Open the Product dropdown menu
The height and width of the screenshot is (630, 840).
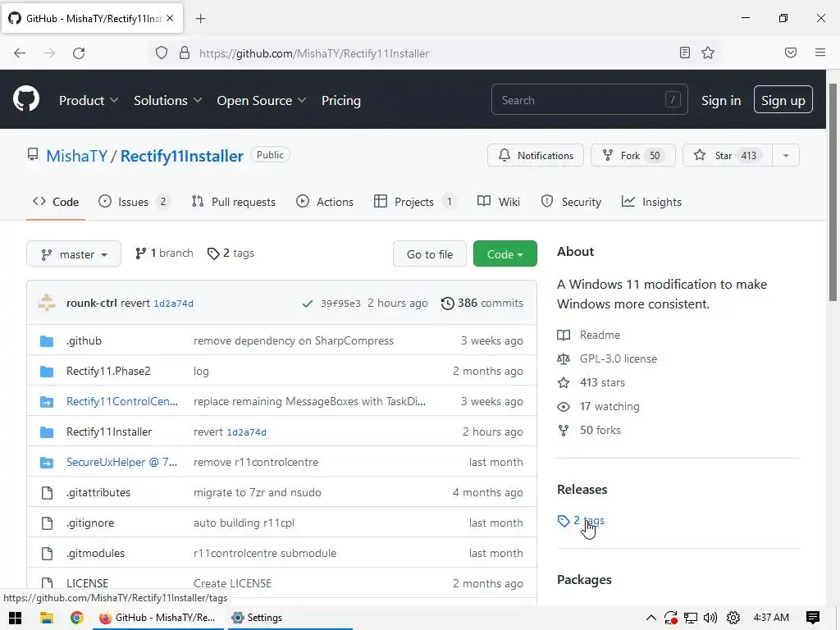pos(89,100)
